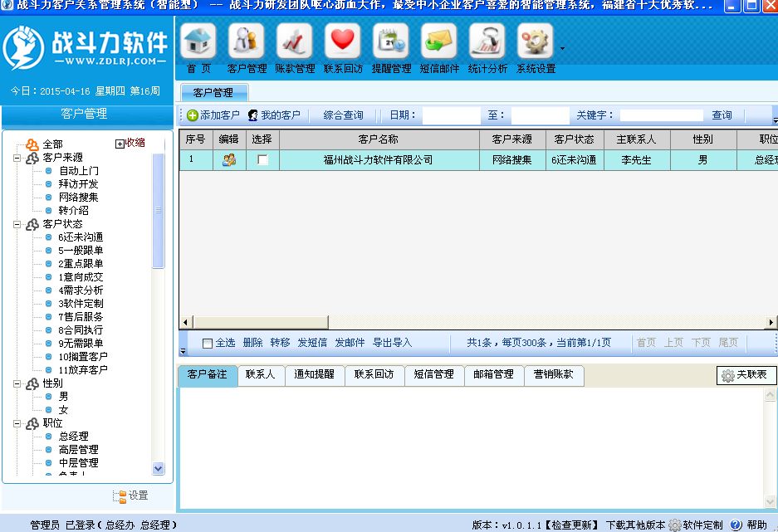Focus the 日期 start date field
This screenshot has width=778, height=532.
[452, 115]
